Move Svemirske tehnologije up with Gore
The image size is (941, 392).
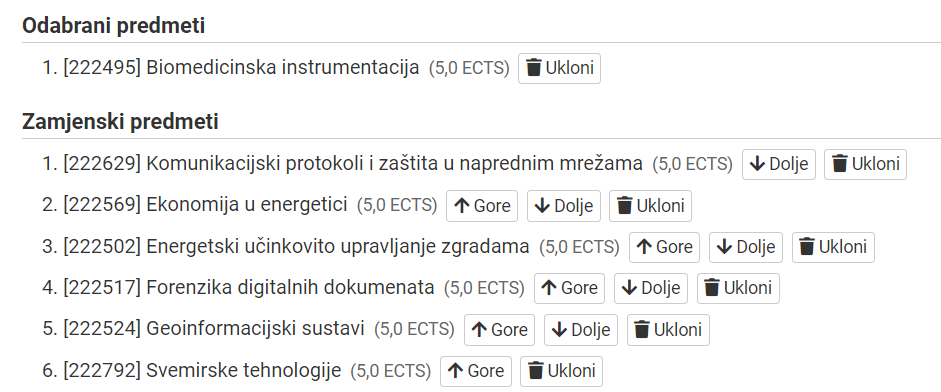(476, 371)
